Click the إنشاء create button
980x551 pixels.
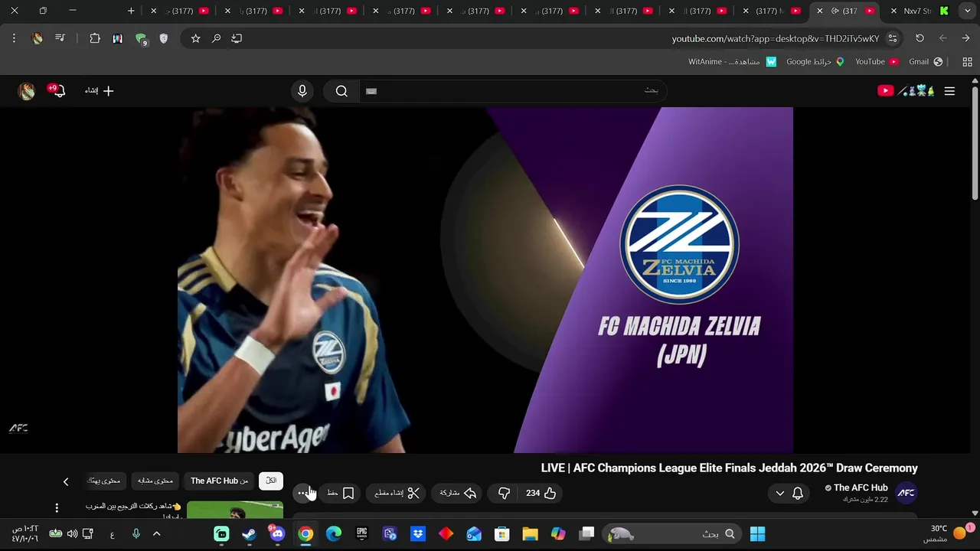click(99, 91)
